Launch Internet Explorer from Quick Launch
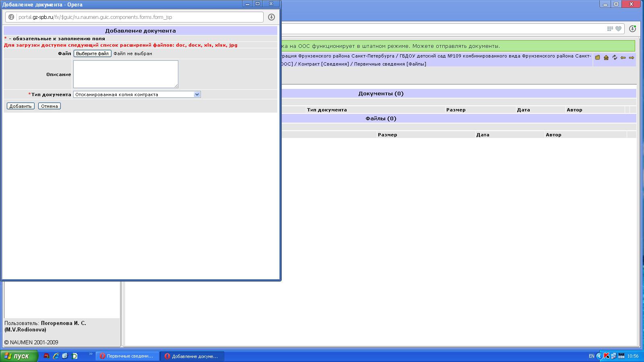 point(56,356)
